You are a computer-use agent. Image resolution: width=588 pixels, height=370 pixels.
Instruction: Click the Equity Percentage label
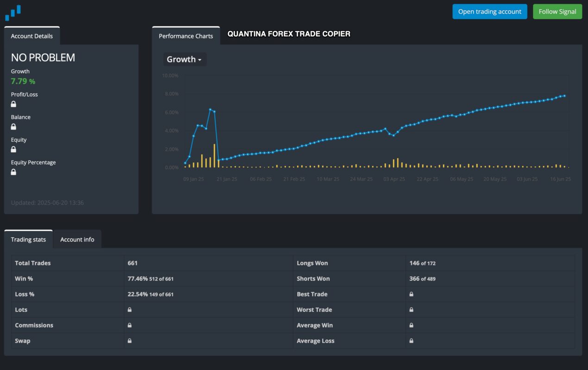click(x=33, y=162)
